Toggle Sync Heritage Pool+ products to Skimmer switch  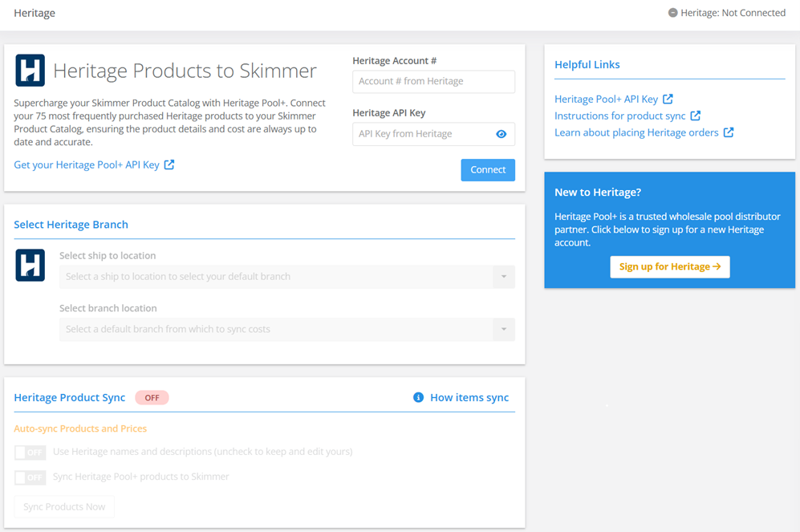click(x=30, y=477)
